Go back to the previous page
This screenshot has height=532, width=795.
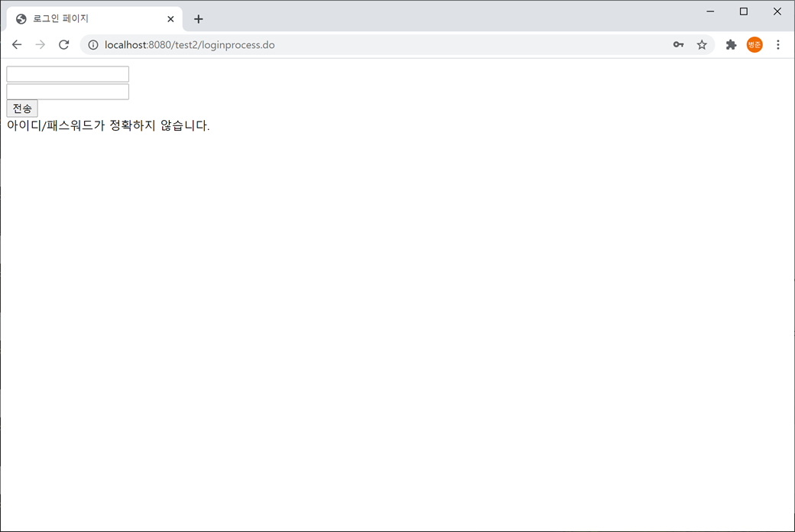point(17,44)
